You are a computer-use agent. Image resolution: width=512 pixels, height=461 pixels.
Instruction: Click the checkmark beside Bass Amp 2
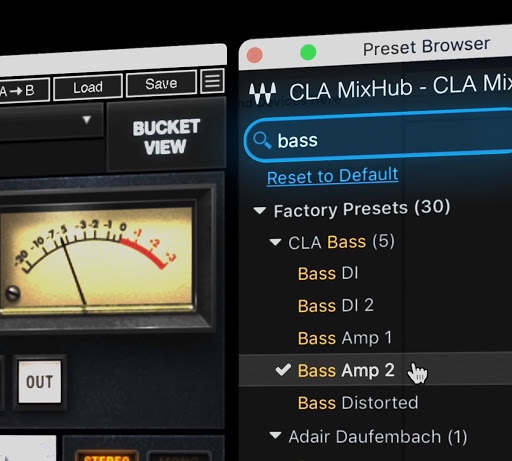pos(283,369)
